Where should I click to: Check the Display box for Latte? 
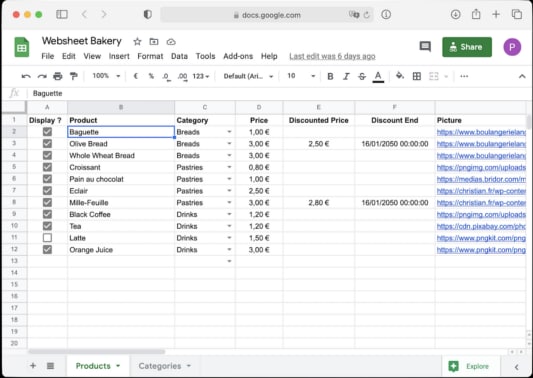tap(47, 238)
